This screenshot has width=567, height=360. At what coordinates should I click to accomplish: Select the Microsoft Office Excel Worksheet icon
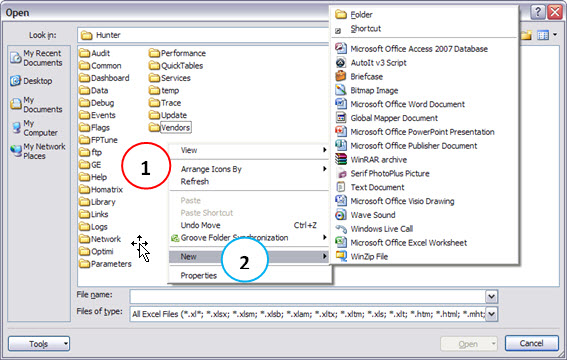pos(341,242)
